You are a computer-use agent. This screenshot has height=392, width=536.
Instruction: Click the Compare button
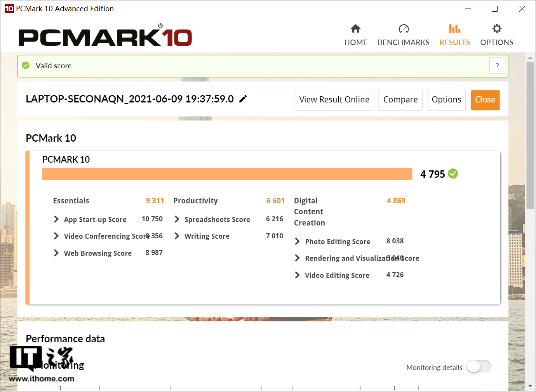click(x=400, y=100)
